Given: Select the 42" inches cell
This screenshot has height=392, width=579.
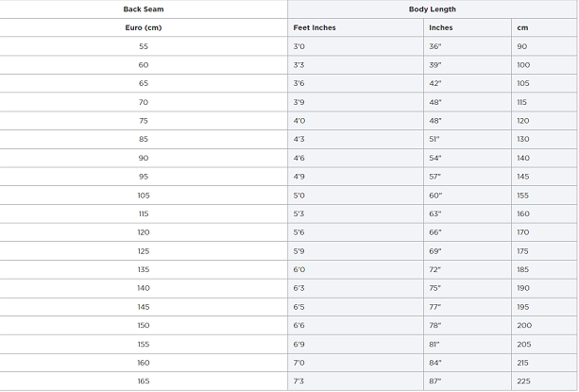Looking at the screenshot, I should pyautogui.click(x=435, y=83).
